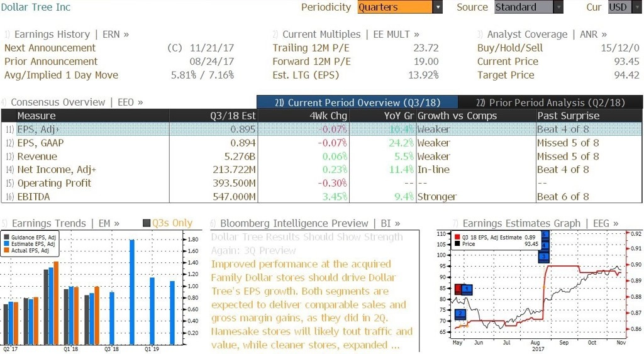Open Earnings Estimates Graph EEG link
Viewport: 644px width, 354px height.
[x=540, y=223]
